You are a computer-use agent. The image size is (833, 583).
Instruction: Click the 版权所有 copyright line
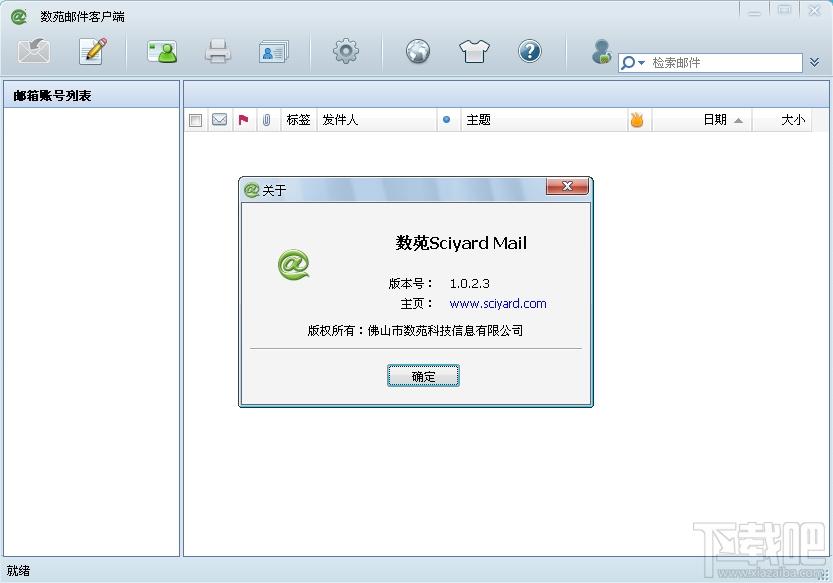click(x=415, y=331)
